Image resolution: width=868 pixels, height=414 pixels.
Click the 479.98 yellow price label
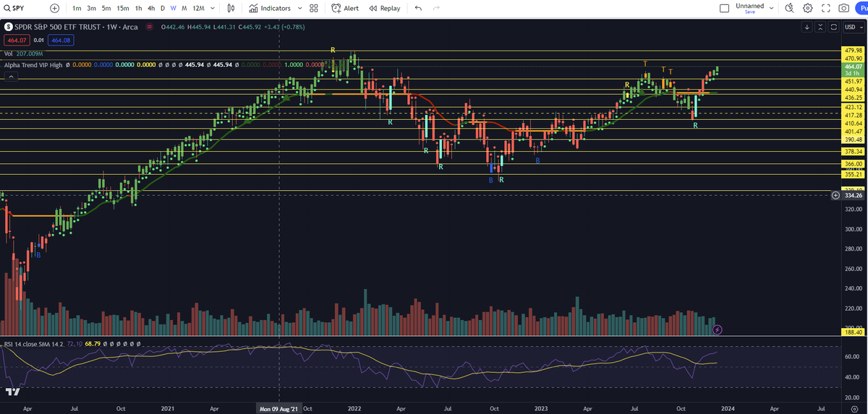pos(854,51)
